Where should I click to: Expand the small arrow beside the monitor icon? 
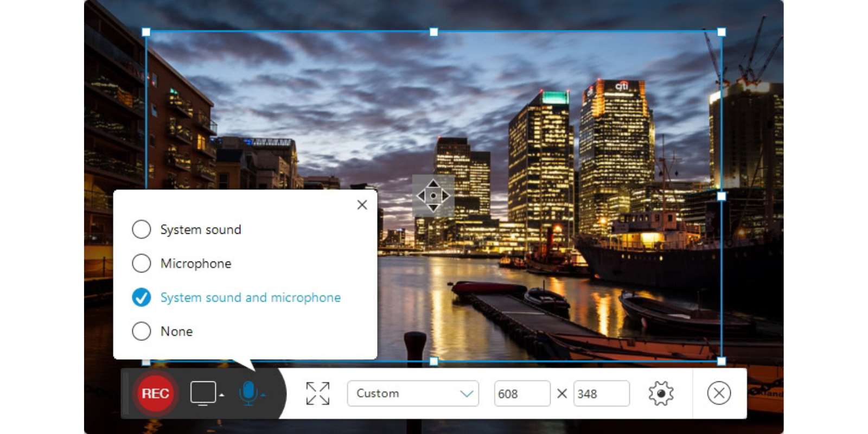222,395
